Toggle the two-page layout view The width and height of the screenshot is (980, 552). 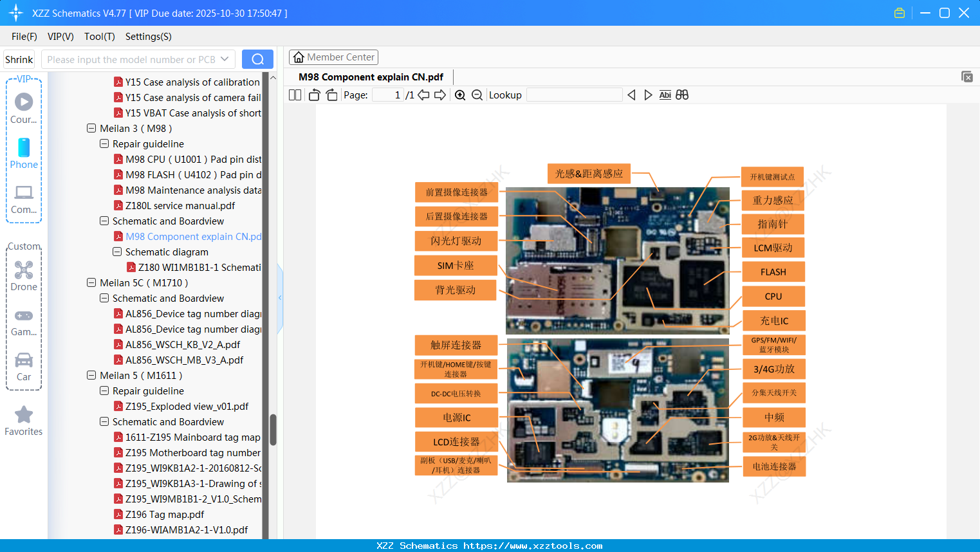pyautogui.click(x=294, y=95)
